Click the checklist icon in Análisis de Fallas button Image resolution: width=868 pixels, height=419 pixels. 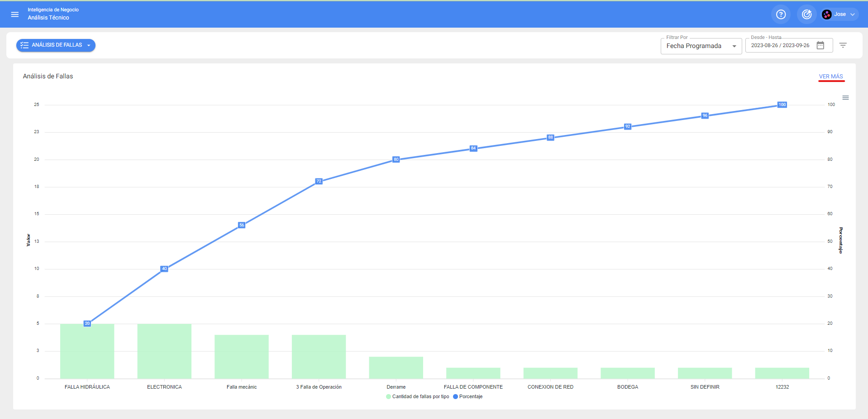(24, 45)
